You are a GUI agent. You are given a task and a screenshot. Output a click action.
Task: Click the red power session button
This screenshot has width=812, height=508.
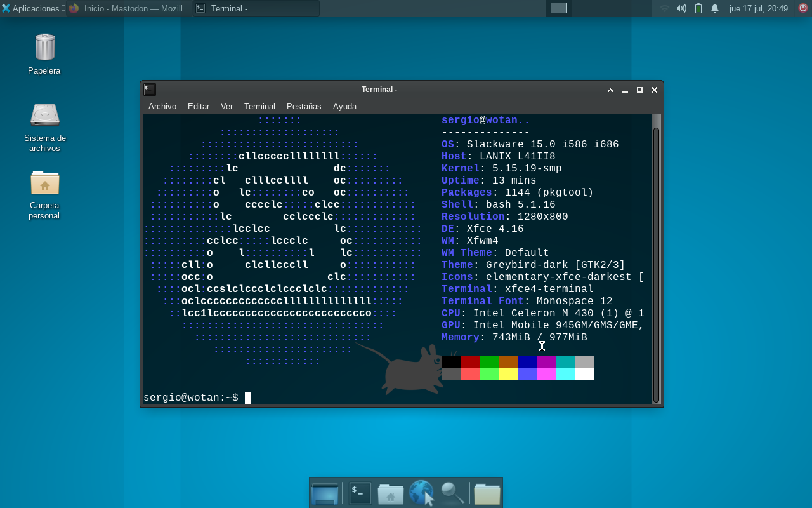tap(802, 8)
